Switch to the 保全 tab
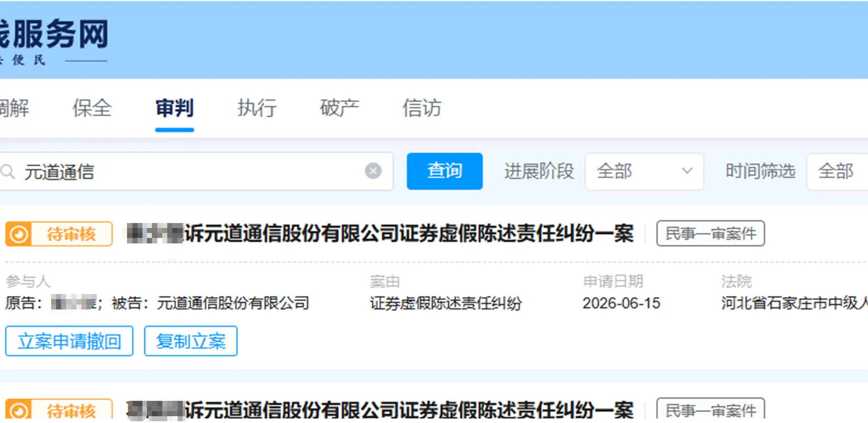Image resolution: width=868 pixels, height=423 pixels. [92, 108]
